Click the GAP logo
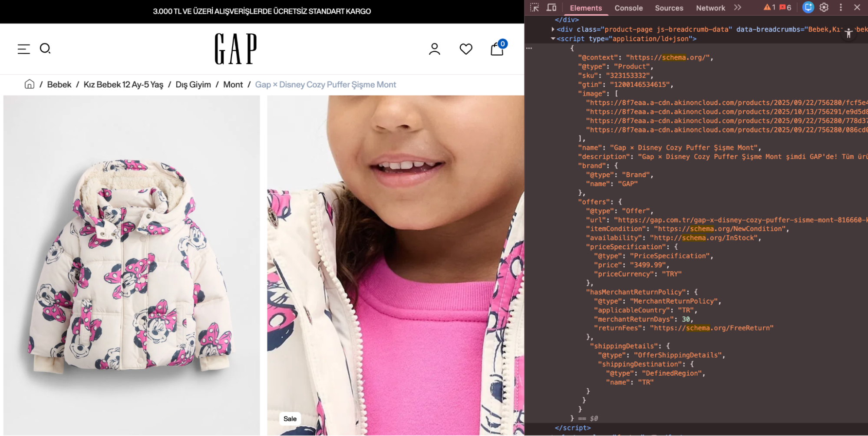868x436 pixels. pyautogui.click(x=236, y=49)
